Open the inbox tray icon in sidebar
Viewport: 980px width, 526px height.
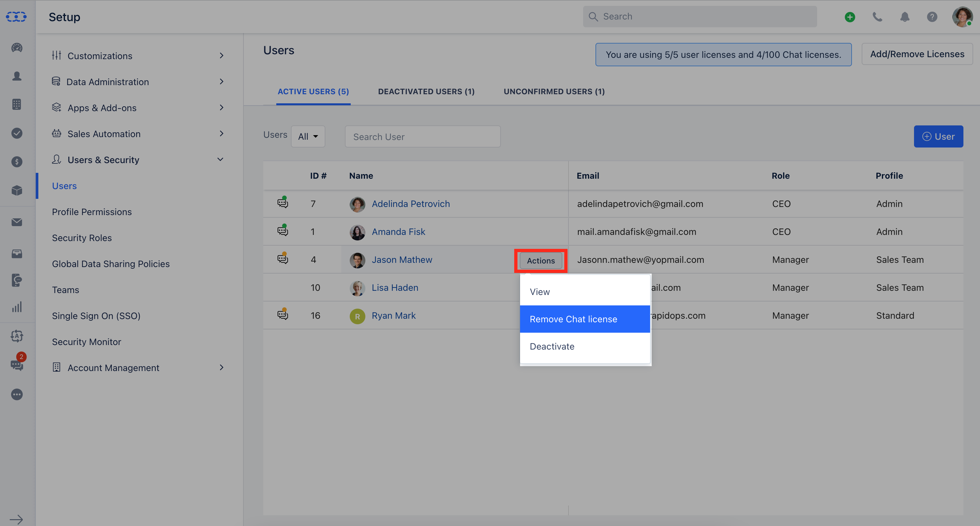pos(17,254)
